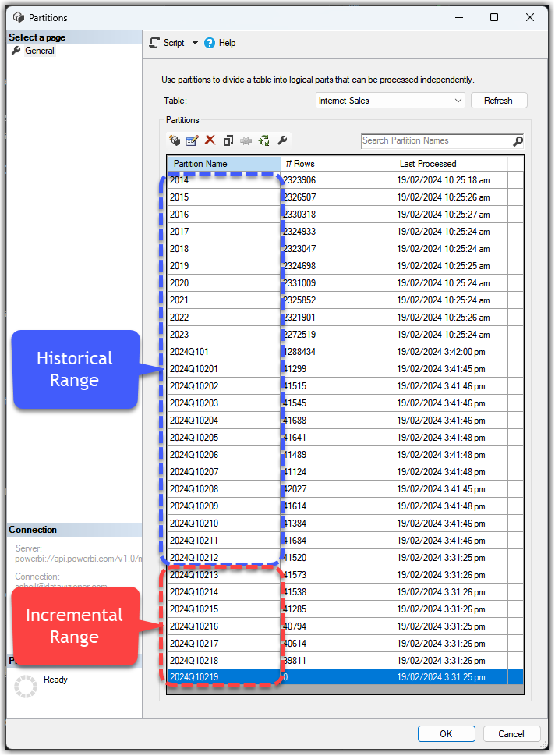The image size is (555, 756).
Task: Open partition properties wrench icon
Action: click(x=282, y=140)
